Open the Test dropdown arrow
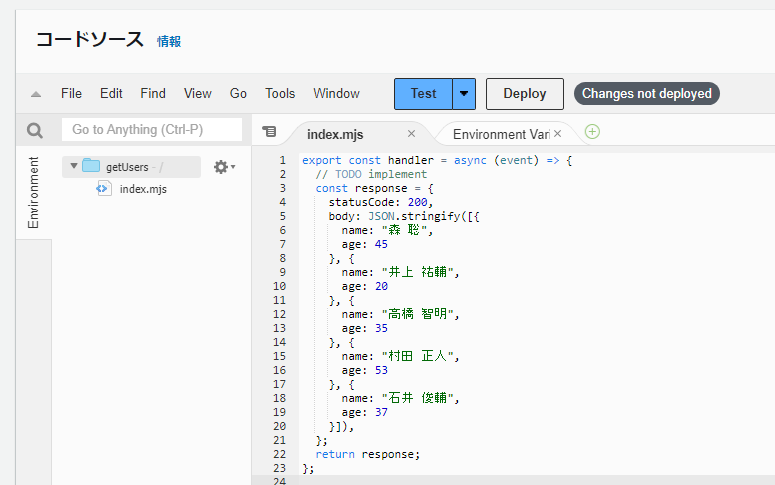The image size is (775, 485). click(x=464, y=93)
